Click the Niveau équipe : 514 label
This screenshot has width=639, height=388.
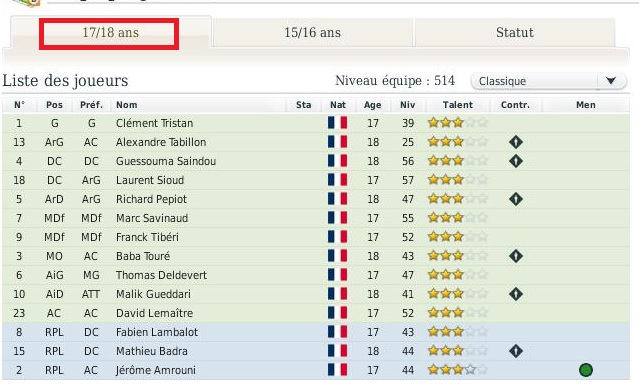pos(395,81)
